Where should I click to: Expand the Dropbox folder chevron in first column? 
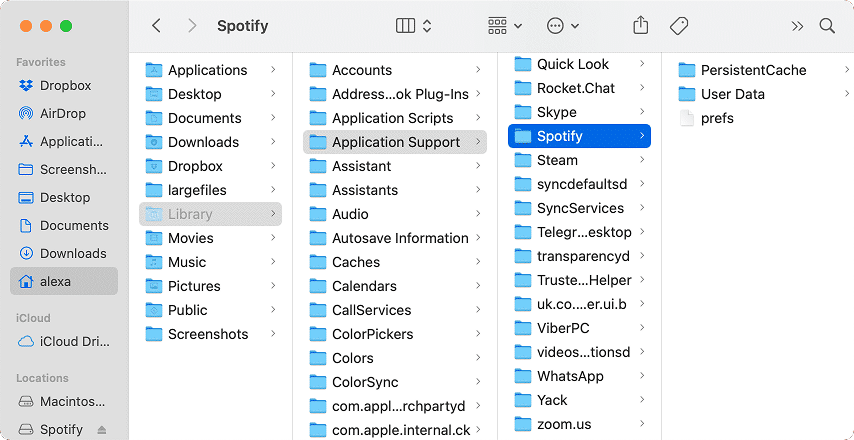273,166
